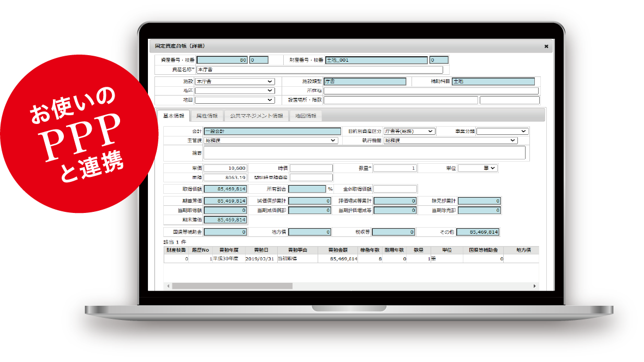Click the 異動金額 column header

pyautogui.click(x=338, y=250)
